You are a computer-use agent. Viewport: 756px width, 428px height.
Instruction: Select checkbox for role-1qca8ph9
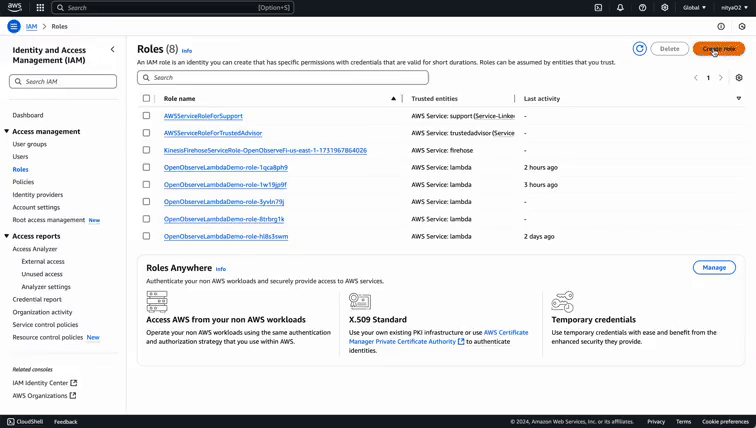tap(146, 167)
